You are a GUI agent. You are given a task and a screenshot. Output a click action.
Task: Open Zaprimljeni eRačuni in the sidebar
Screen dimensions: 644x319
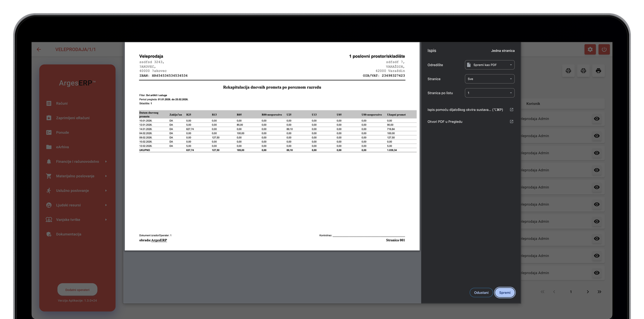(72, 118)
